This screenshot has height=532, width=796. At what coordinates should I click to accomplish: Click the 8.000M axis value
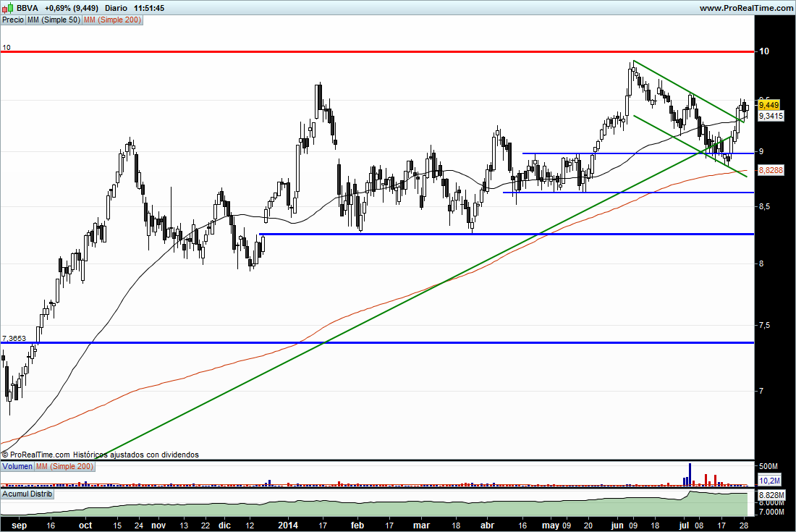click(x=771, y=503)
